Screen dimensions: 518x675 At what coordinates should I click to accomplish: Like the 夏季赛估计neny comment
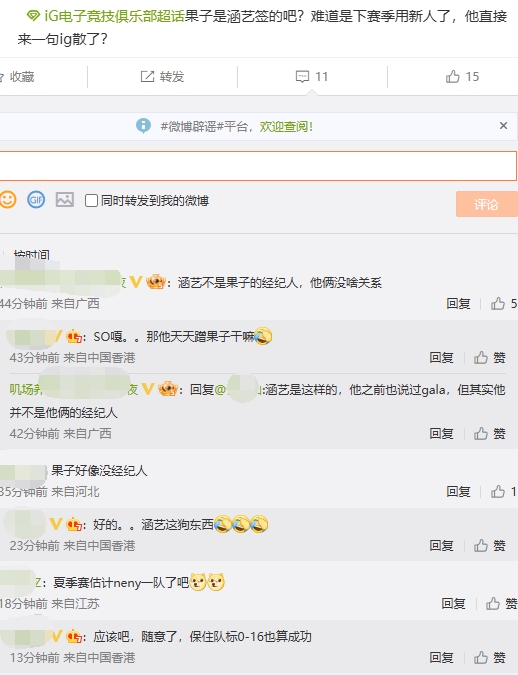502,604
